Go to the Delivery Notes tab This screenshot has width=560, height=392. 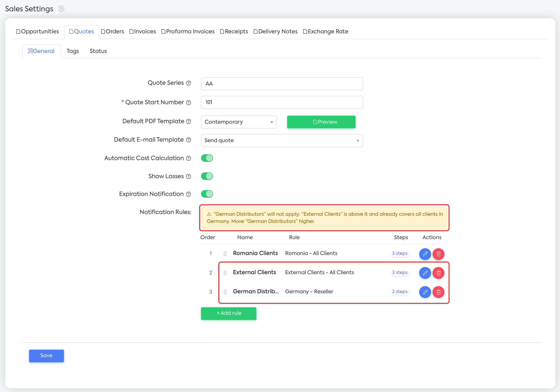276,31
